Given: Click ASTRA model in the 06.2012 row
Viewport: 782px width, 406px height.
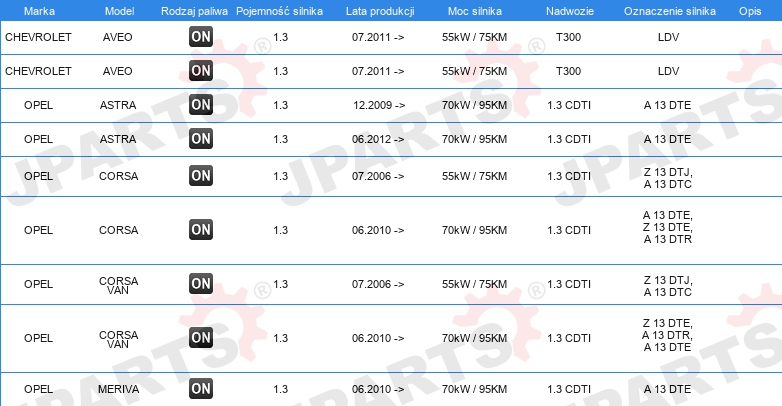Looking at the screenshot, I should [x=118, y=139].
